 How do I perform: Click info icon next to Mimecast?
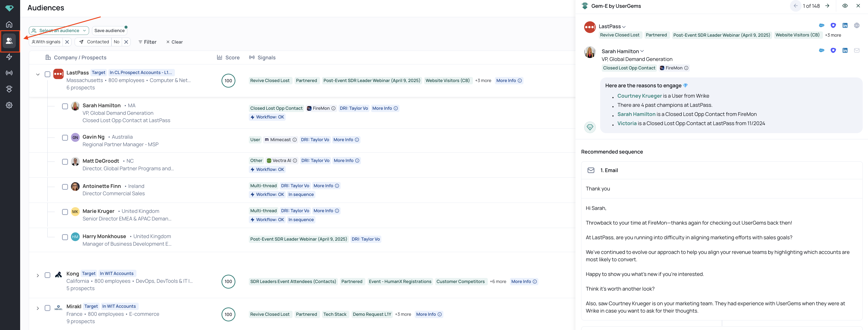coord(295,140)
